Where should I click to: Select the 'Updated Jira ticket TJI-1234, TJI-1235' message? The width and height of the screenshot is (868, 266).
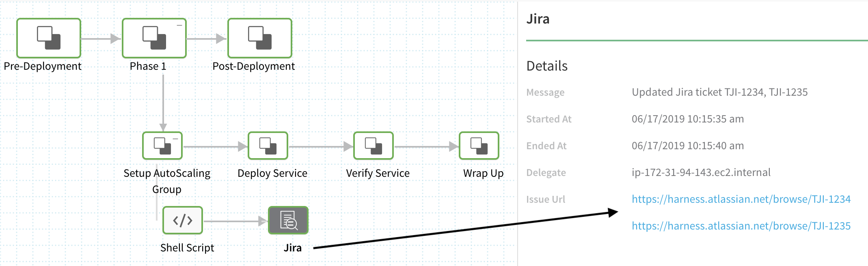pos(720,92)
